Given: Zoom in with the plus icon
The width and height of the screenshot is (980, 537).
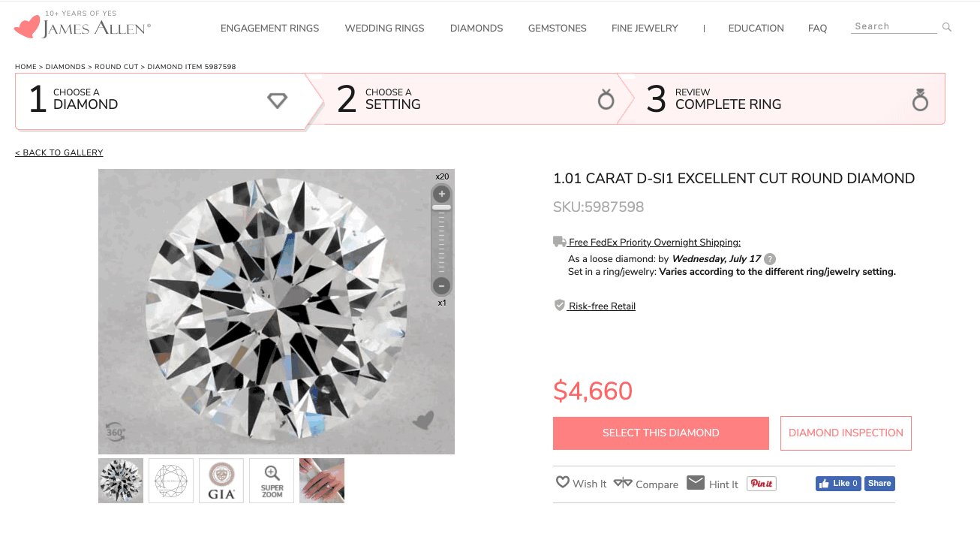Looking at the screenshot, I should (x=442, y=194).
